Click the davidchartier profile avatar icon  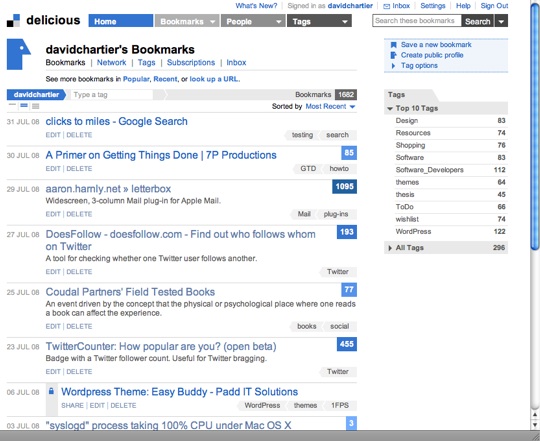(x=19, y=54)
